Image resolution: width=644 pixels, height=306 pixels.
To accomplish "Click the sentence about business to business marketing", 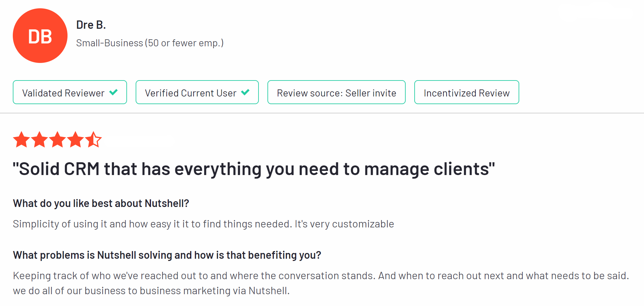I will (x=151, y=291).
